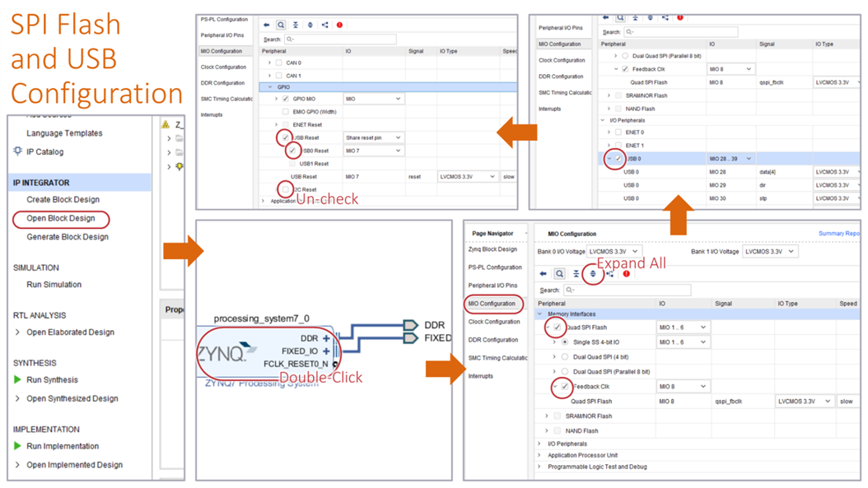Collapse the GPIO tree node
Viewport: 868px width, 488px height.
click(x=270, y=87)
